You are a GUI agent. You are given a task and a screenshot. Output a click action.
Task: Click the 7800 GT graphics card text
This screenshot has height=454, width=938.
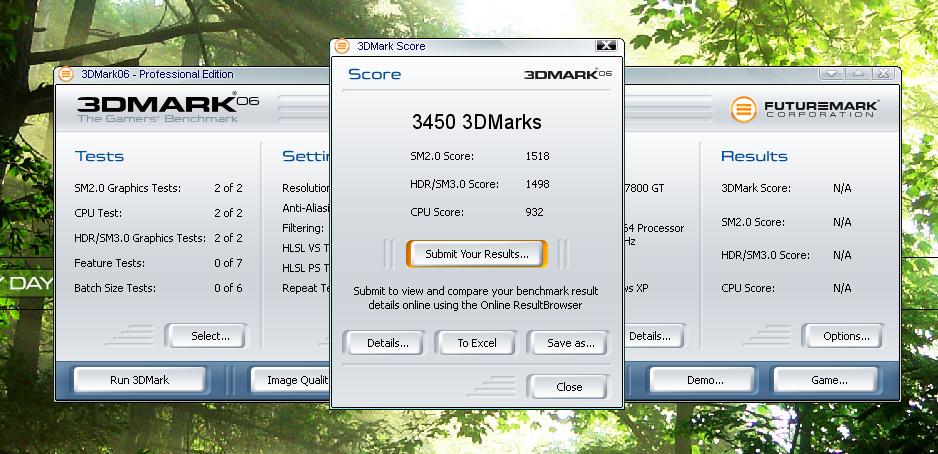pos(644,188)
